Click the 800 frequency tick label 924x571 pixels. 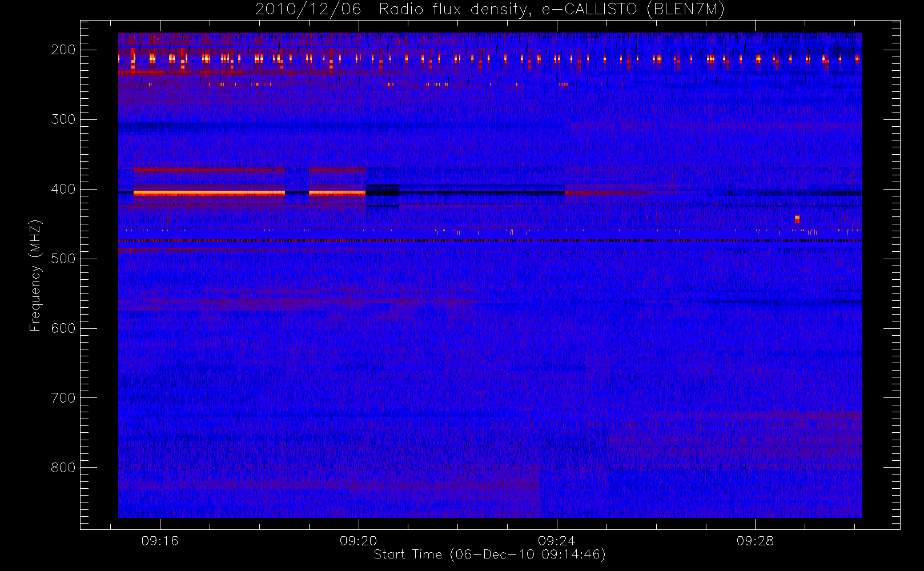tap(63, 468)
